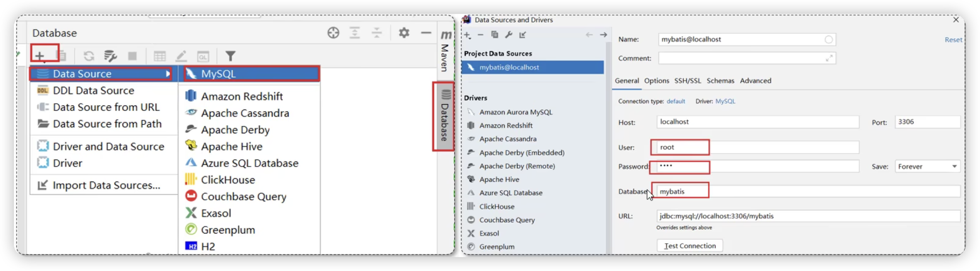
Task: Choose Data Source from URL
Action: pos(104,107)
